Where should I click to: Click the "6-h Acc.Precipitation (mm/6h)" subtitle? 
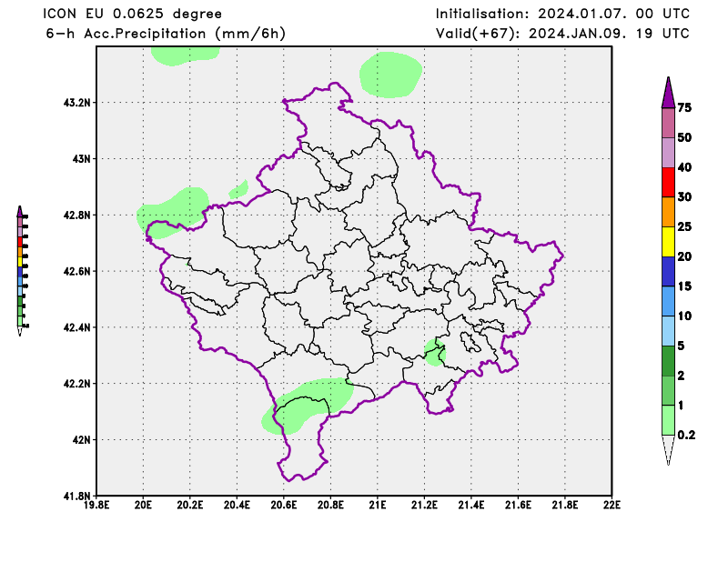(166, 34)
